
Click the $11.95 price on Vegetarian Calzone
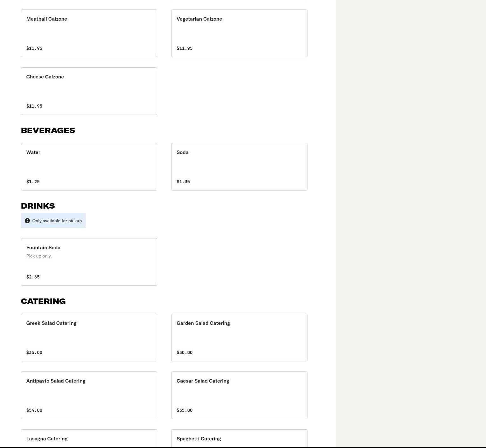tap(185, 48)
